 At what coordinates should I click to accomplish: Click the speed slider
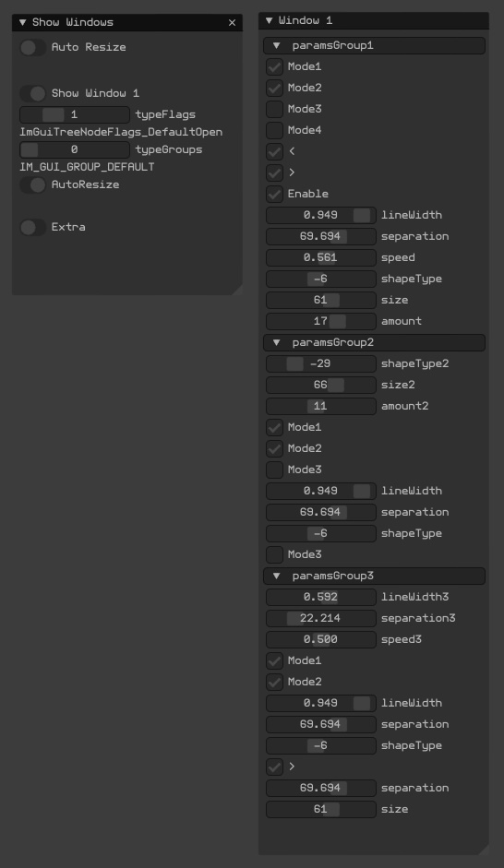(x=321, y=258)
